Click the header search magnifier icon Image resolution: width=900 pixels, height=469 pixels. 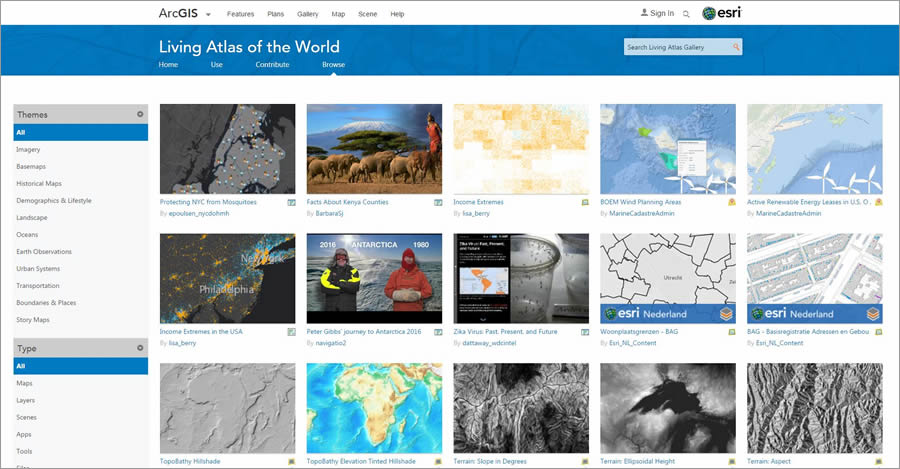click(686, 14)
